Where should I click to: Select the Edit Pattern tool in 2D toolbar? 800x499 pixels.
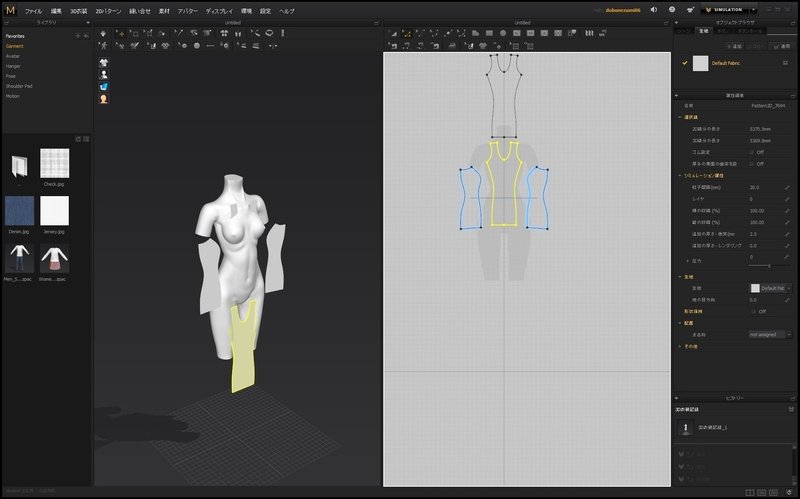[x=406, y=33]
